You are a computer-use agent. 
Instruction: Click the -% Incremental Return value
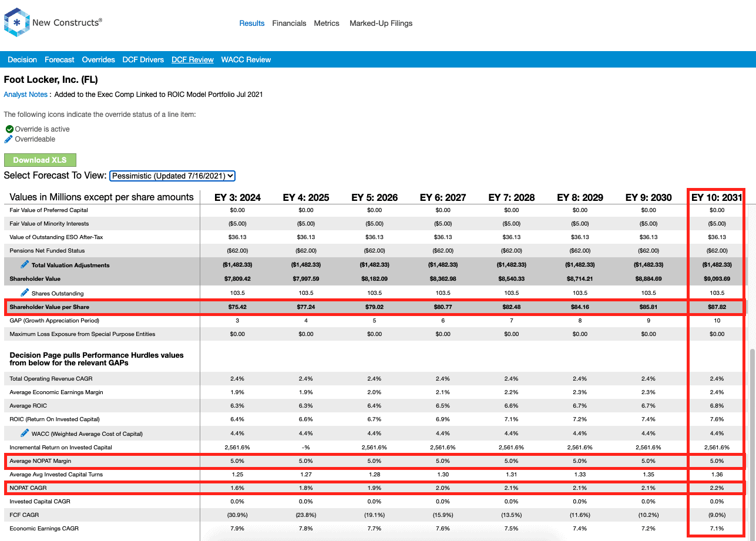click(x=306, y=448)
